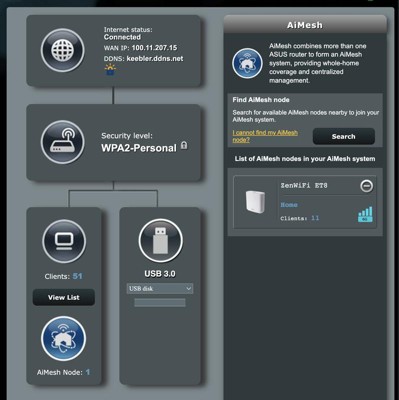Click the ET8 node clients count 11
The width and height of the screenshot is (399, 400).
click(315, 218)
